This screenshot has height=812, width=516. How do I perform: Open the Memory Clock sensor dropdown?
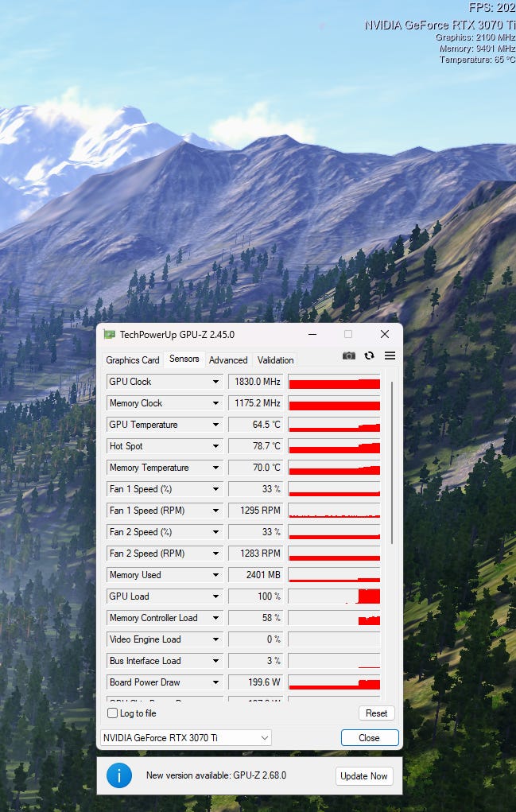coord(215,403)
